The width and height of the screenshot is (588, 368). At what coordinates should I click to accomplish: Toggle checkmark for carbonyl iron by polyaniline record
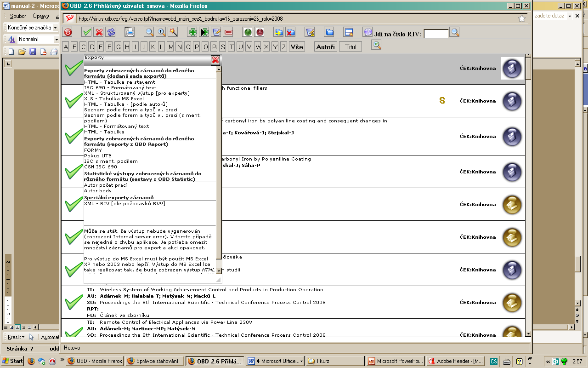pyautogui.click(x=73, y=136)
